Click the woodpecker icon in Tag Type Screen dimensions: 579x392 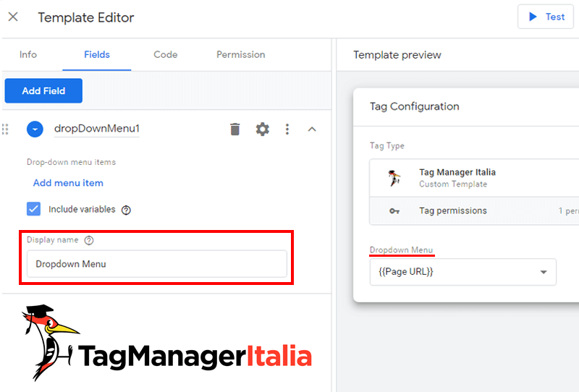pos(394,179)
